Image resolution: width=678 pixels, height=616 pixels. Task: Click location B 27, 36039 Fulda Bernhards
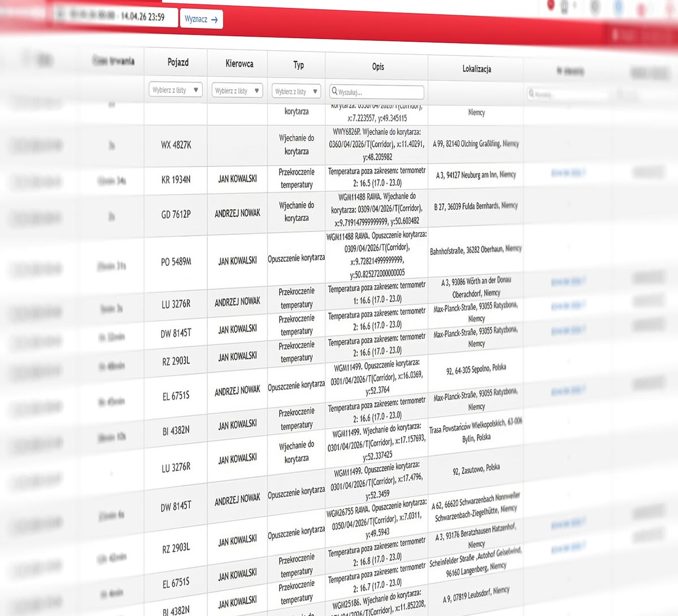point(476,206)
